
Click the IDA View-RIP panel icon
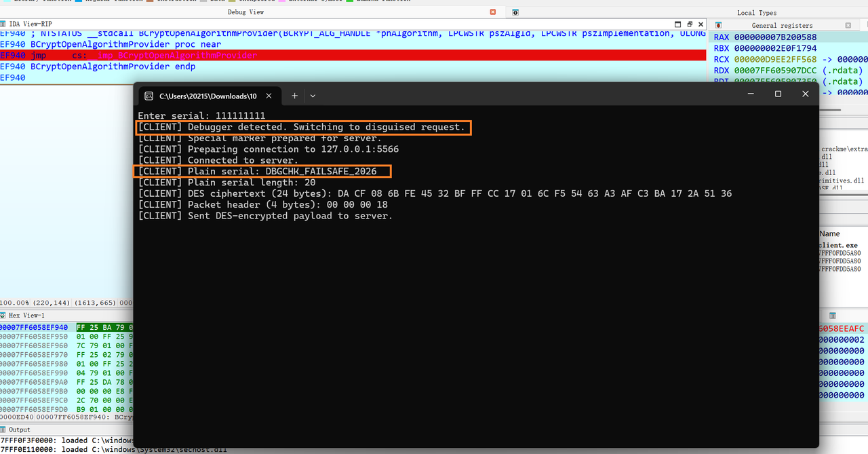pyautogui.click(x=4, y=24)
